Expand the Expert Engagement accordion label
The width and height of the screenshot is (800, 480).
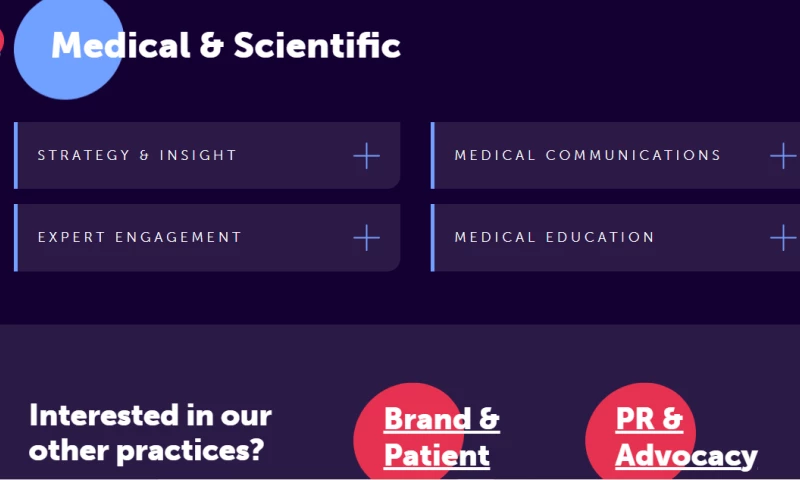tap(140, 238)
